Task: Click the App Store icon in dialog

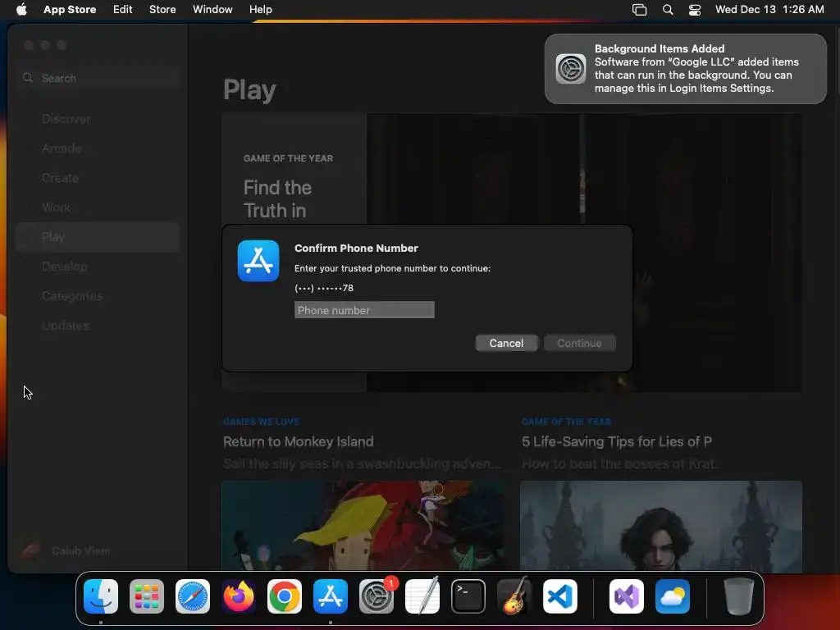Action: pyautogui.click(x=258, y=261)
